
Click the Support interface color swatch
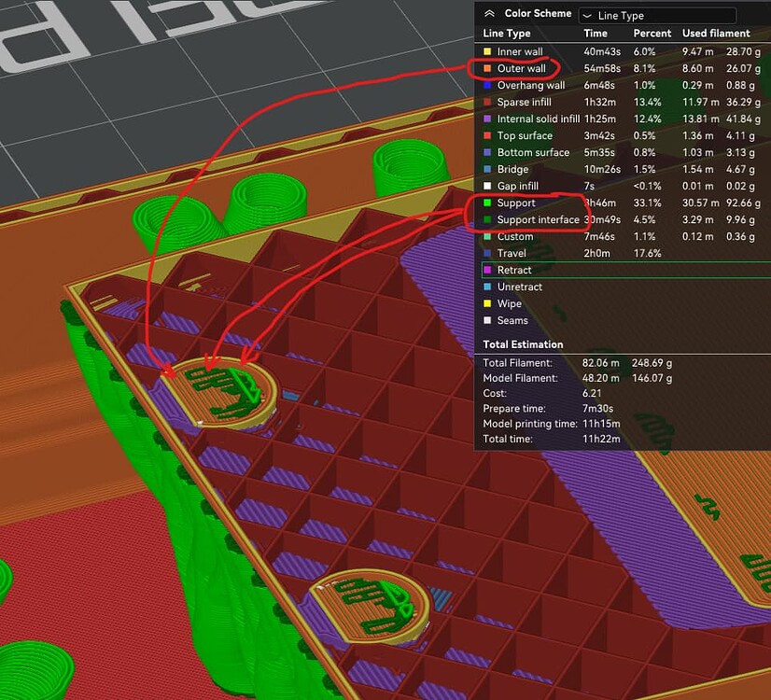487,219
